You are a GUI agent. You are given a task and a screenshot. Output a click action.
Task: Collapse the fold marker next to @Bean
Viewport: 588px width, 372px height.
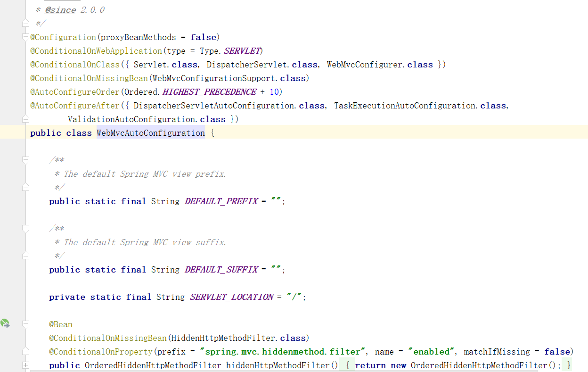(x=25, y=324)
